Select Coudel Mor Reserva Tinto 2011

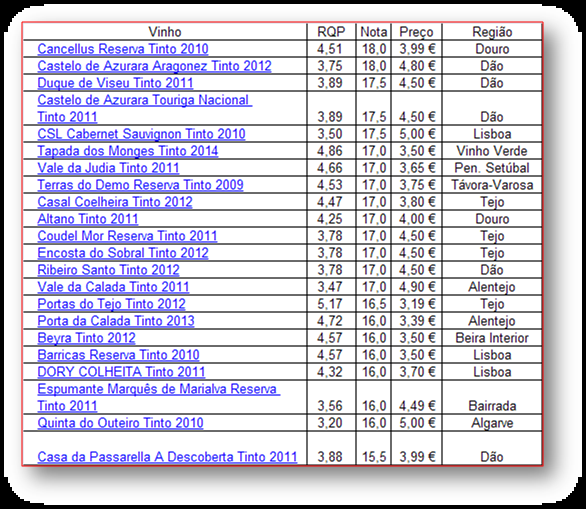click(127, 236)
